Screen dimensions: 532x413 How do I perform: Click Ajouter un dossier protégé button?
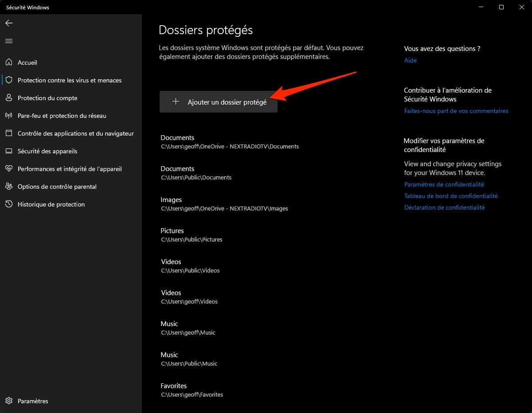(x=219, y=102)
